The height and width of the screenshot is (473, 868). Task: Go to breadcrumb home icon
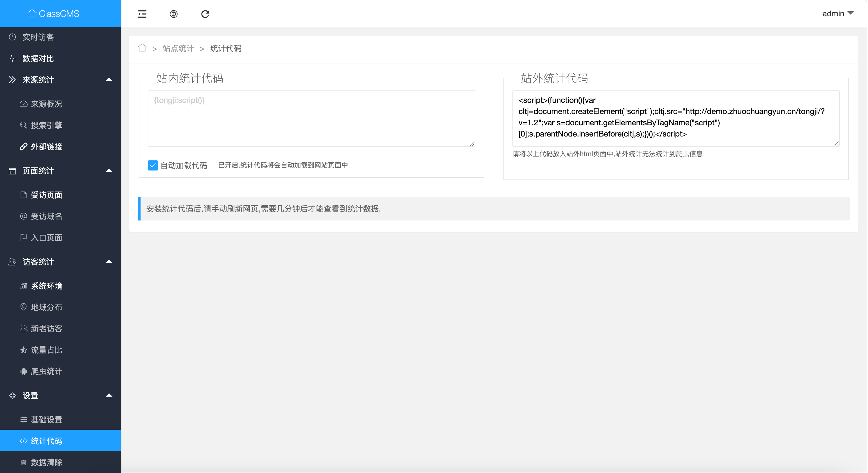(142, 48)
